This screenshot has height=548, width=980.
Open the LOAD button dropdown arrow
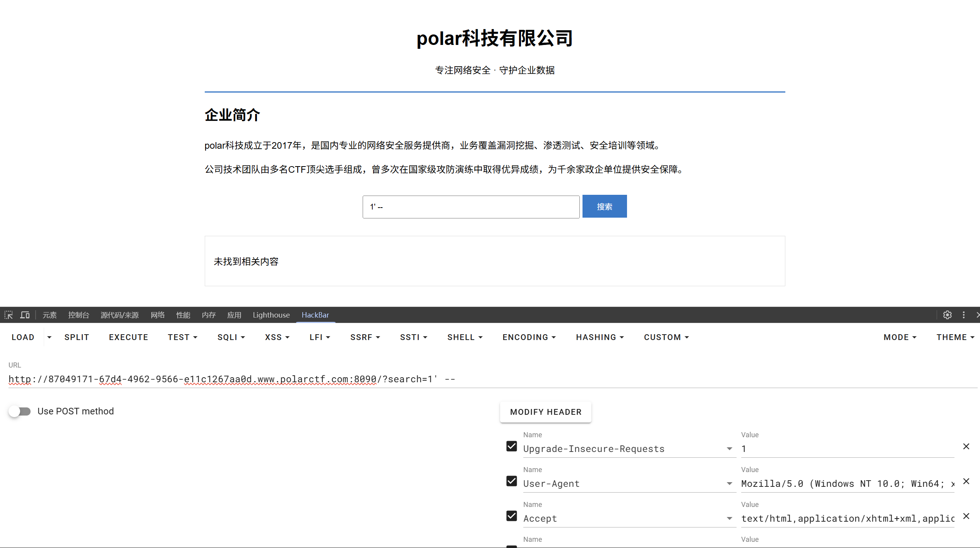tap(49, 337)
